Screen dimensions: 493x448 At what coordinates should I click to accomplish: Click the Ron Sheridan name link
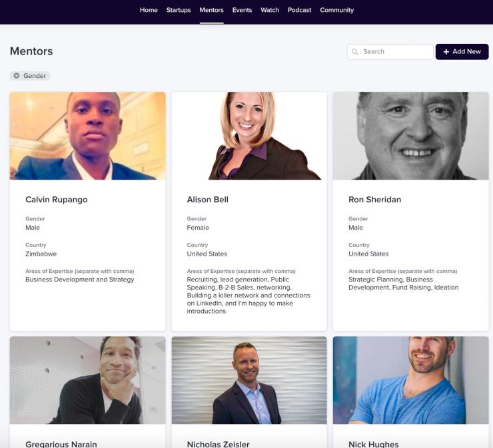pyautogui.click(x=375, y=200)
